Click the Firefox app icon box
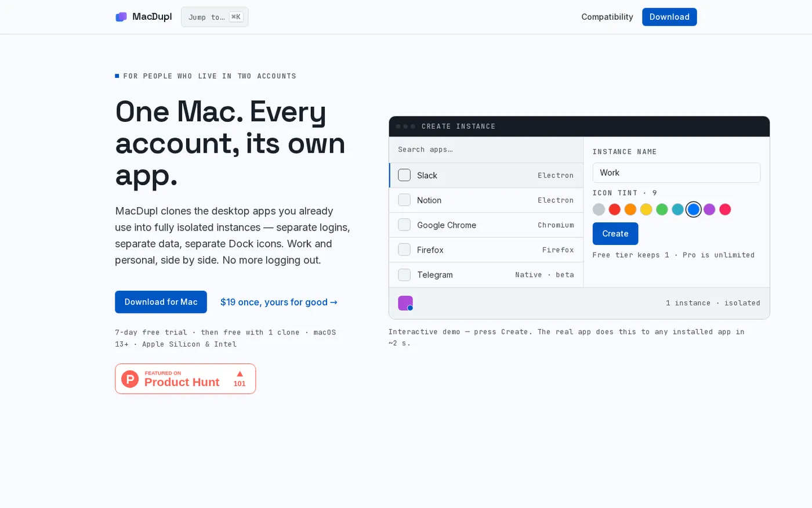Screen dimensions: 812x508 (x=404, y=250)
